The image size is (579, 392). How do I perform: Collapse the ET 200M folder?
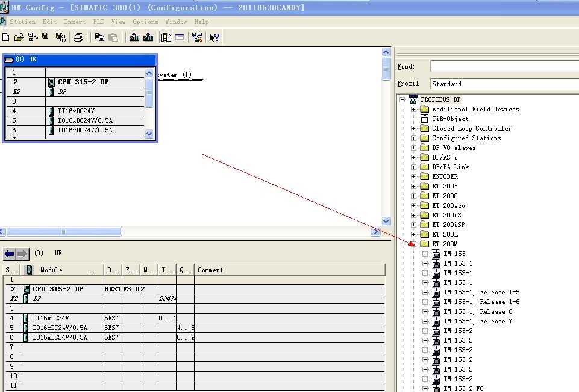pos(414,244)
